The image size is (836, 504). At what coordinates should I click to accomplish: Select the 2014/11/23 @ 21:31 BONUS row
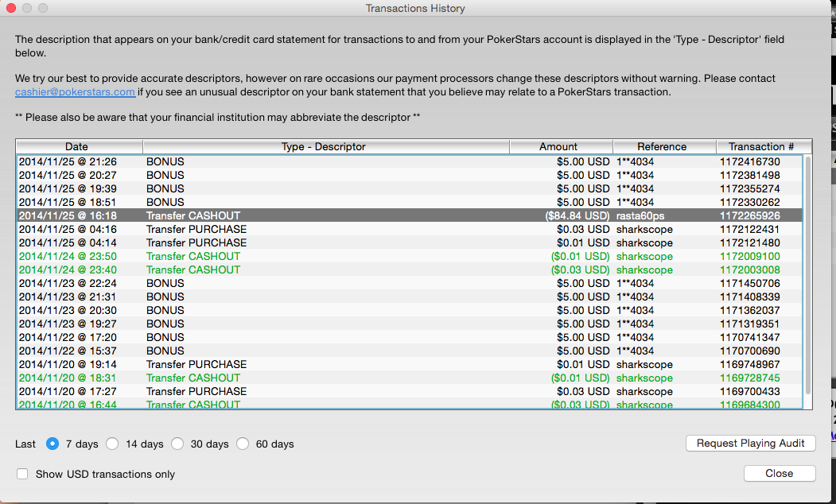(410, 297)
